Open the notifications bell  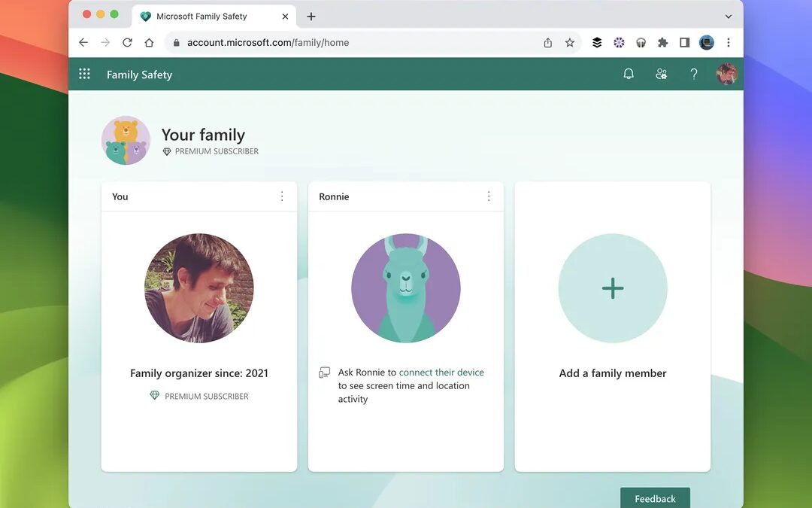click(629, 74)
